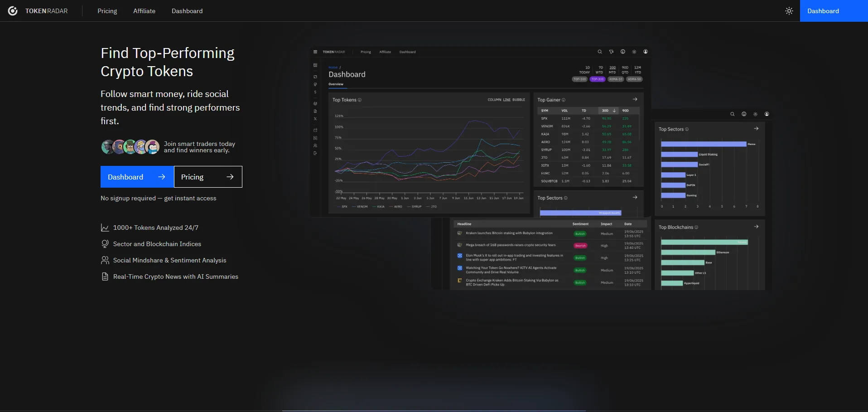Click document icon beside Real-Time Crypto News
This screenshot has height=412, width=868.
coord(105,276)
